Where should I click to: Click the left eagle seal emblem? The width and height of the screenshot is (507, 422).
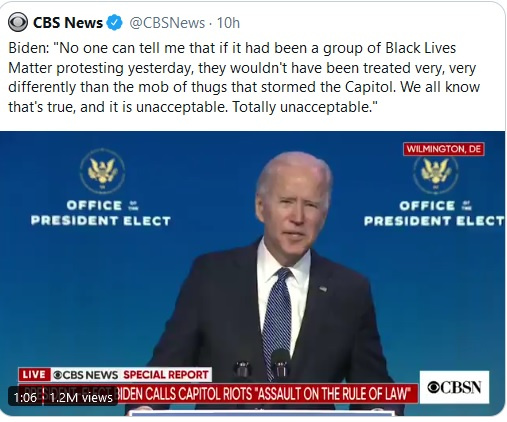point(102,171)
